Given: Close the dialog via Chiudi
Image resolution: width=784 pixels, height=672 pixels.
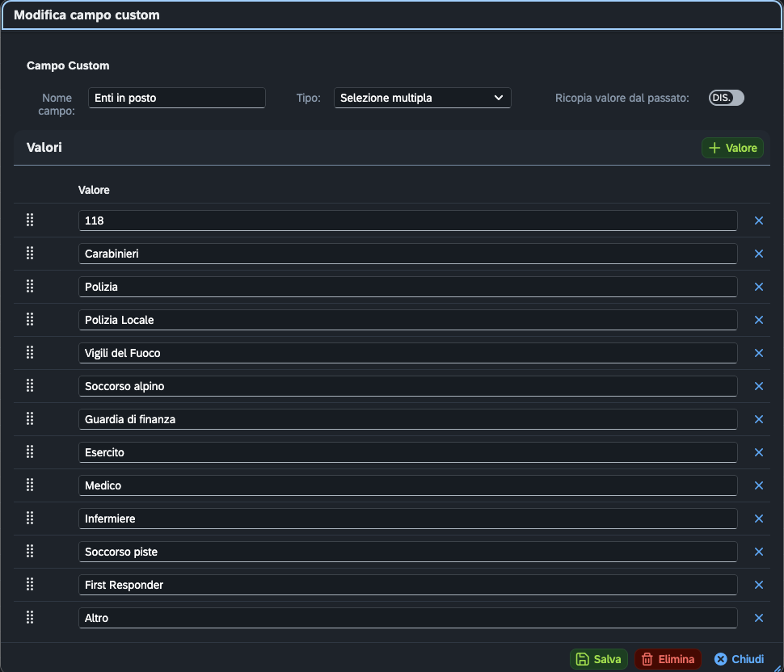Looking at the screenshot, I should [739, 659].
